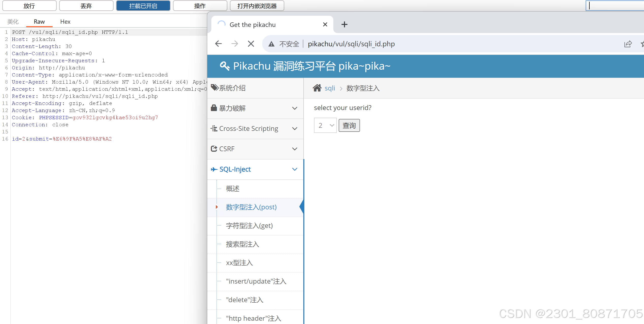Click the 查询 query button

coord(349,125)
